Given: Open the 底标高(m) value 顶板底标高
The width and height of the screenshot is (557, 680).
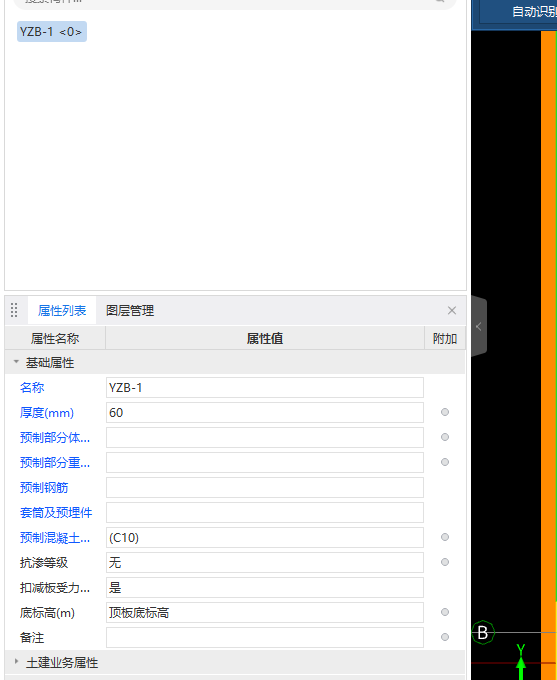Looking at the screenshot, I should (x=265, y=613).
